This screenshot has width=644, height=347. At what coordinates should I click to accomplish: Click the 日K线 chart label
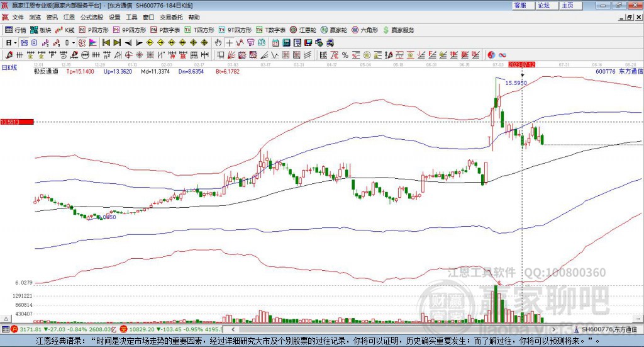(9, 68)
